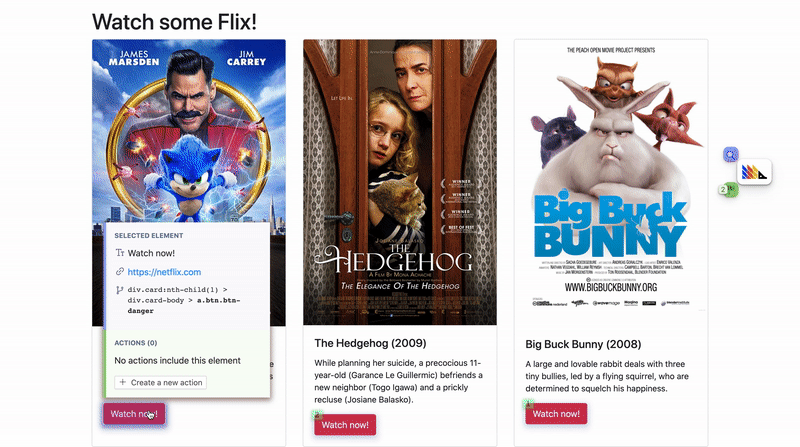Click the a.btn.btn-danger selector text

[184, 305]
